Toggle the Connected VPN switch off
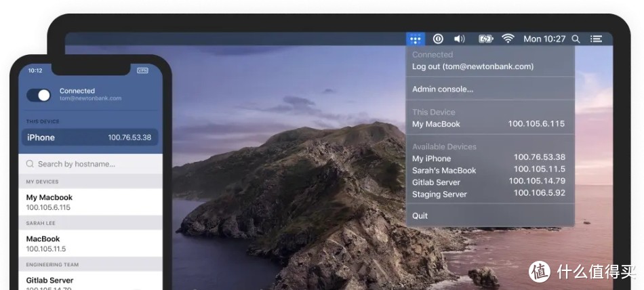The width and height of the screenshot is (644, 290). click(39, 96)
